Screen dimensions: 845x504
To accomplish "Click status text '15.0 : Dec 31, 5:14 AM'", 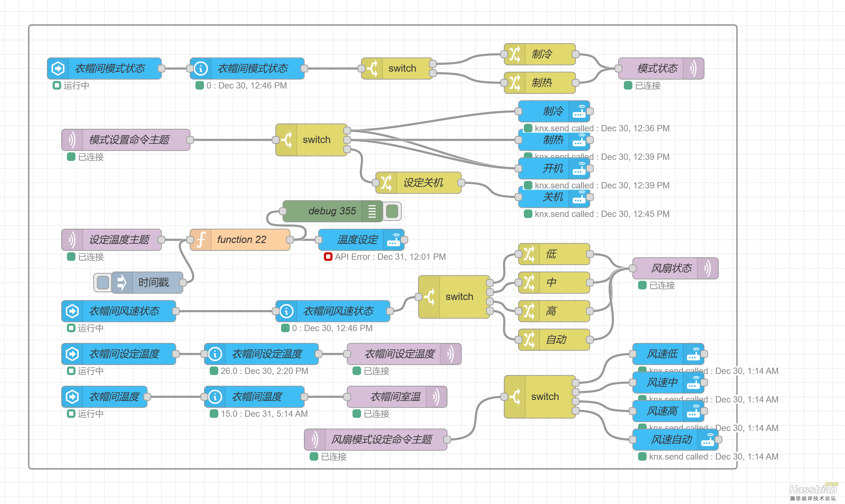I will click(x=264, y=414).
